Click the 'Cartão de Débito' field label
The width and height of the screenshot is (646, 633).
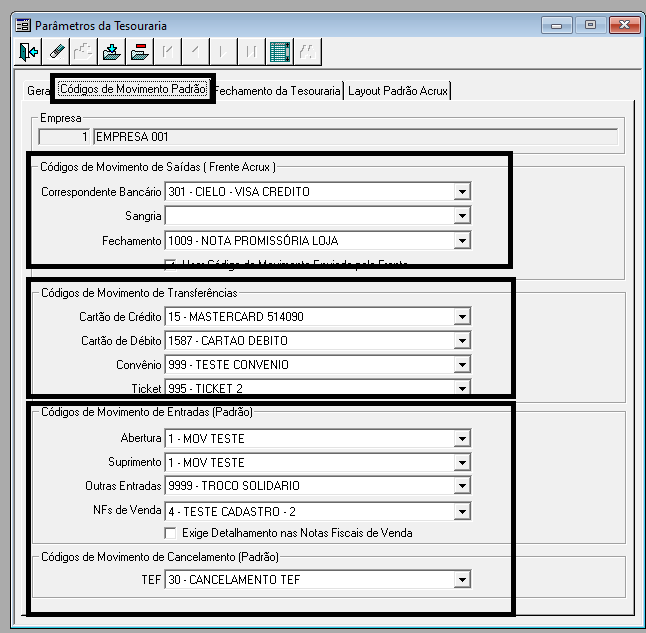tap(121, 341)
